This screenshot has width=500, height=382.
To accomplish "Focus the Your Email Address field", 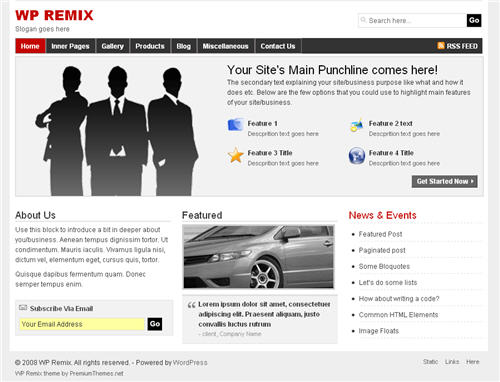I will [82, 324].
